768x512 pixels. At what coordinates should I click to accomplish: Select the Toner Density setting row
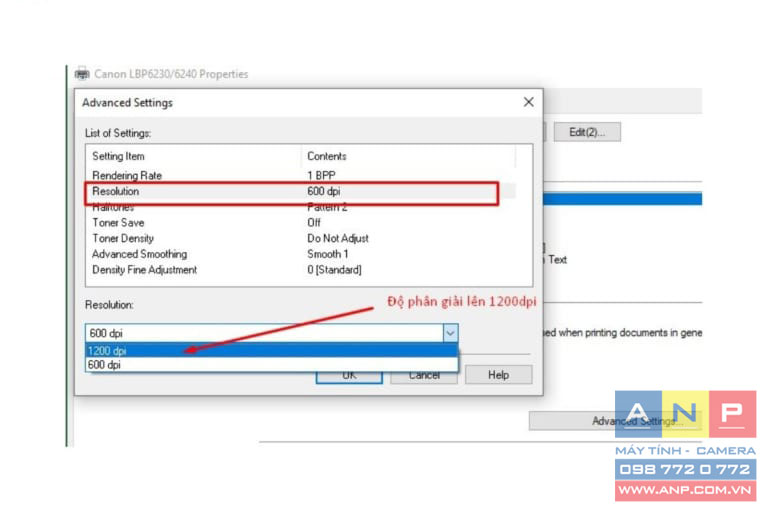pyautogui.click(x=300, y=238)
